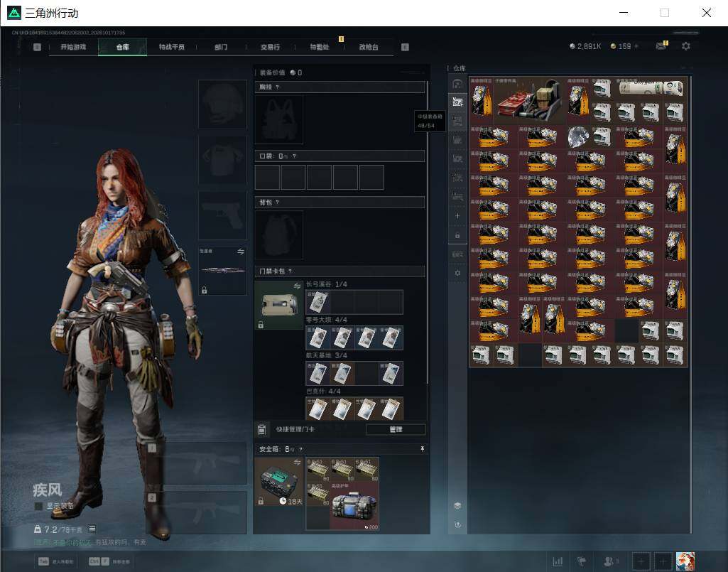Select the empty backpack slot under 背包

tap(279, 234)
